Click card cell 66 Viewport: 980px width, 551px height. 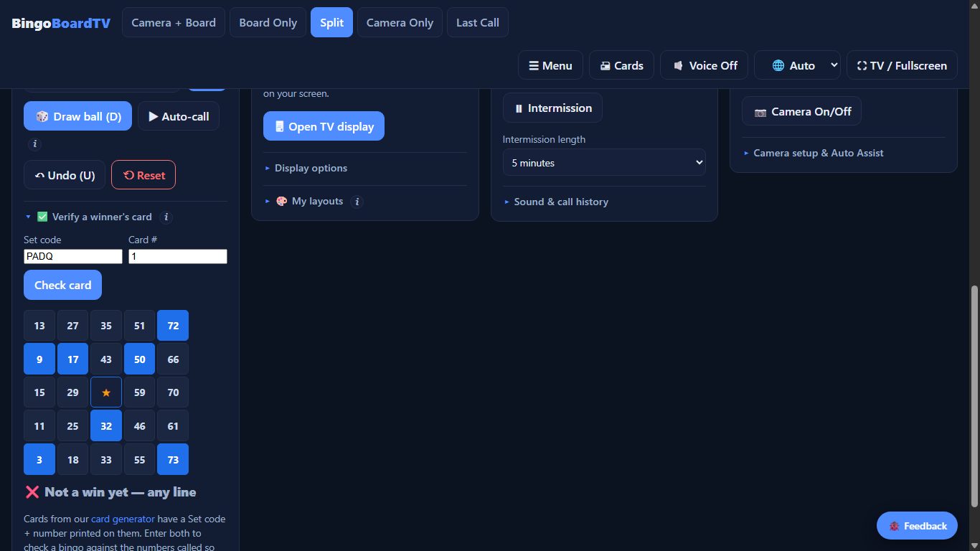(173, 359)
